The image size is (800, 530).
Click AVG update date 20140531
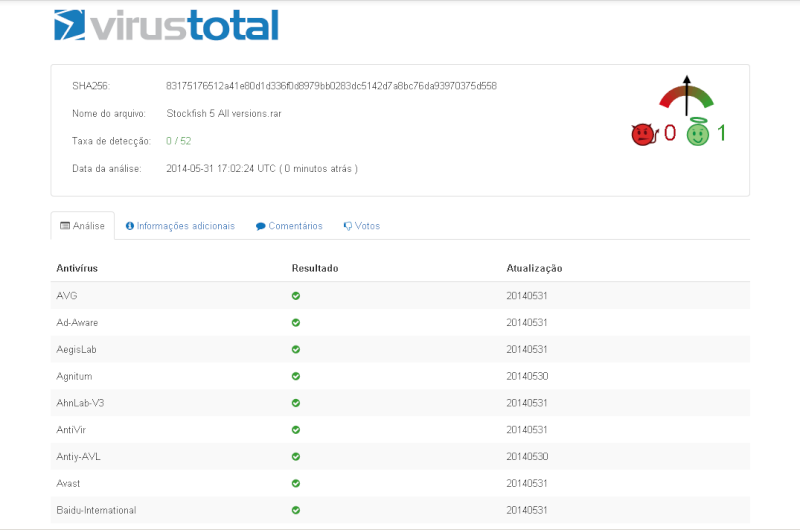pyautogui.click(x=527, y=296)
